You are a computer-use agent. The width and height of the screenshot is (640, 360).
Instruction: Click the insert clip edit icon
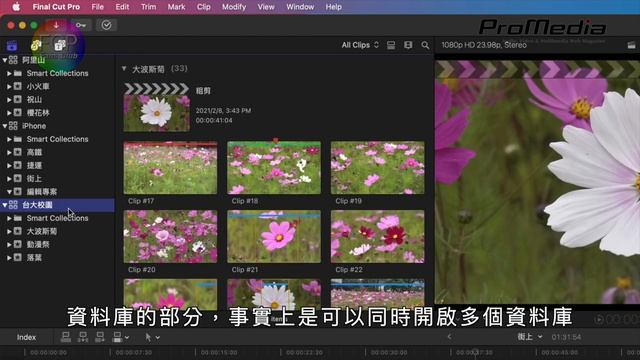click(83, 337)
